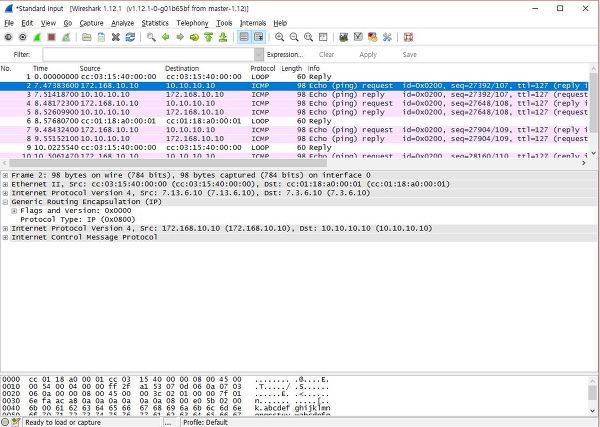
Task: Restart the live capture icon
Action: pos(66,37)
